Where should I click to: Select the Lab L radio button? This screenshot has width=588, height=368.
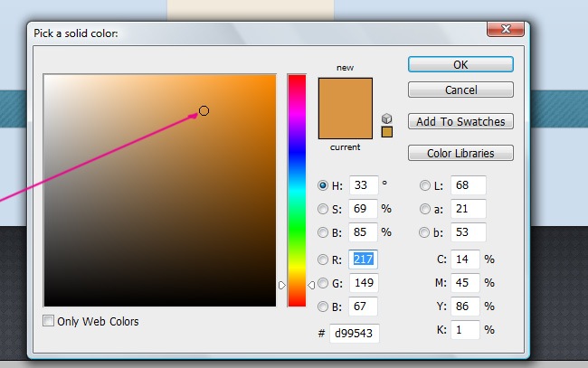click(x=425, y=185)
